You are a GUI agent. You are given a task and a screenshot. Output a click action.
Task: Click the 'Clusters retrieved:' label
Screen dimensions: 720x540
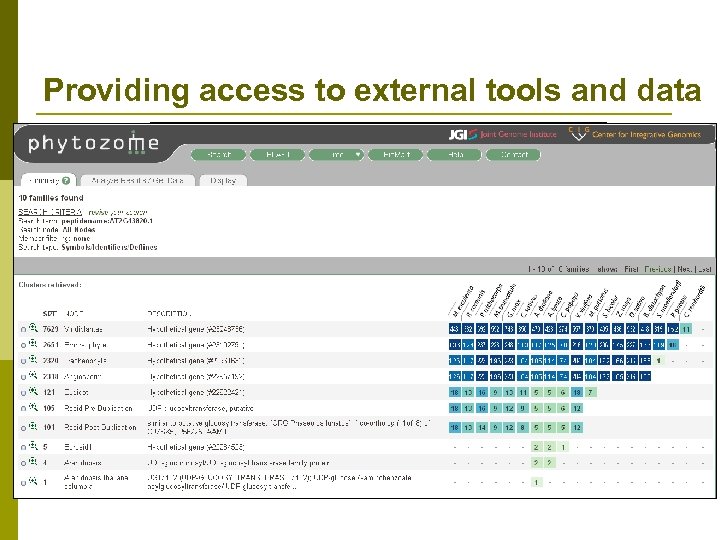[x=50, y=285]
